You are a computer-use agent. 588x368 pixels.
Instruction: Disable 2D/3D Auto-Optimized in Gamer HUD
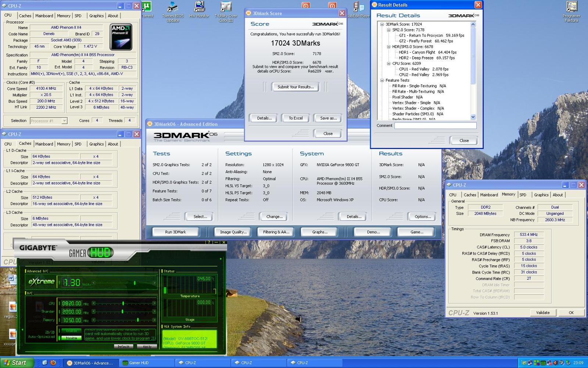(x=72, y=338)
